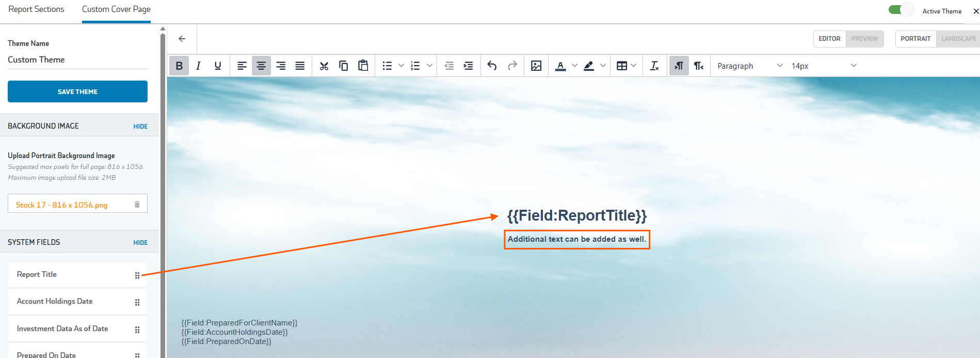Viewport: 980px width, 358px height.
Task: Cut selection with scissors icon
Action: coord(324,66)
